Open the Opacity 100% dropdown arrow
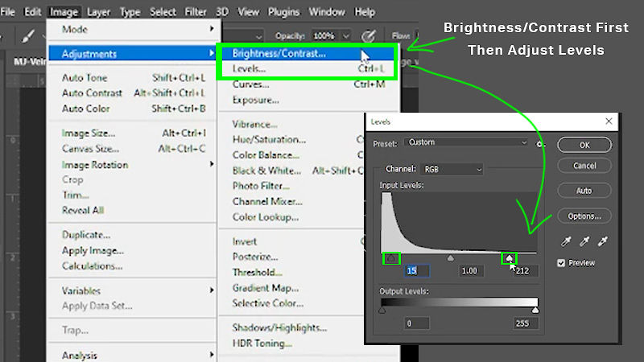Screen dimensions: 644x362 (346, 36)
